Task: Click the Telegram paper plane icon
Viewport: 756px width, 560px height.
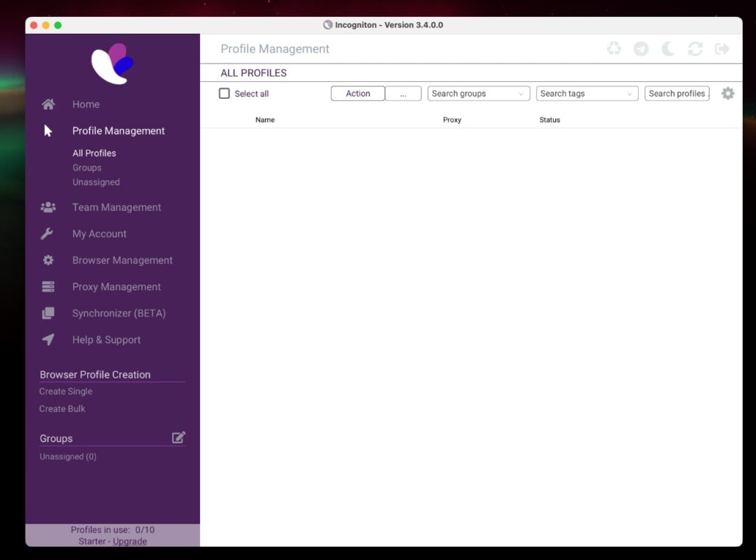Action: coord(641,49)
